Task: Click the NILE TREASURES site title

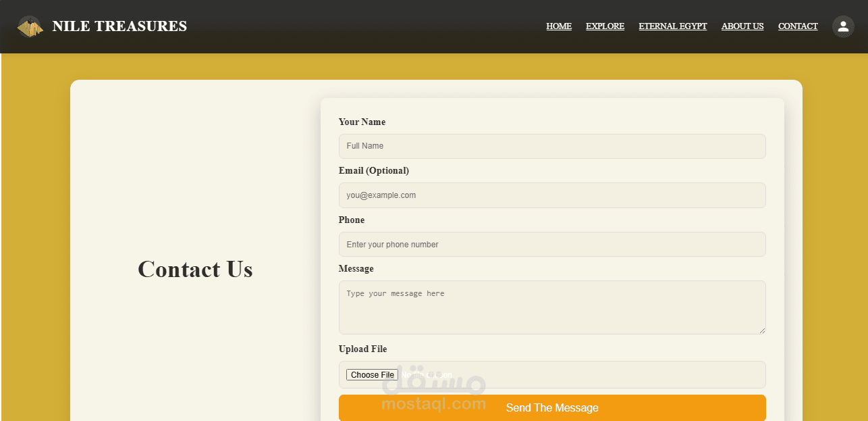Action: (119, 26)
